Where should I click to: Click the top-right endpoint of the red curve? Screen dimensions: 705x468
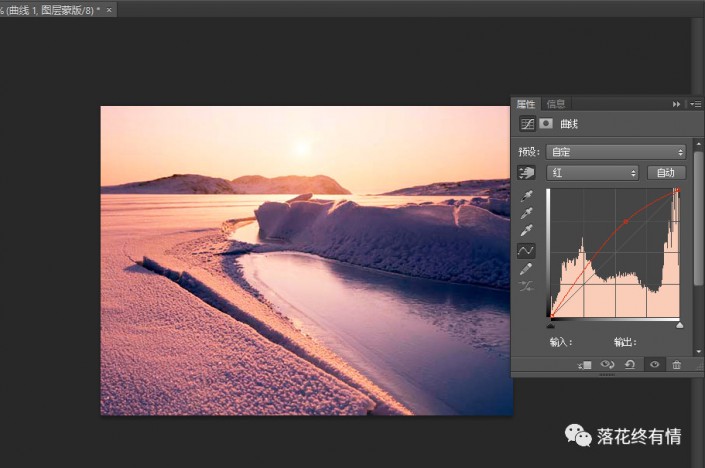click(678, 190)
